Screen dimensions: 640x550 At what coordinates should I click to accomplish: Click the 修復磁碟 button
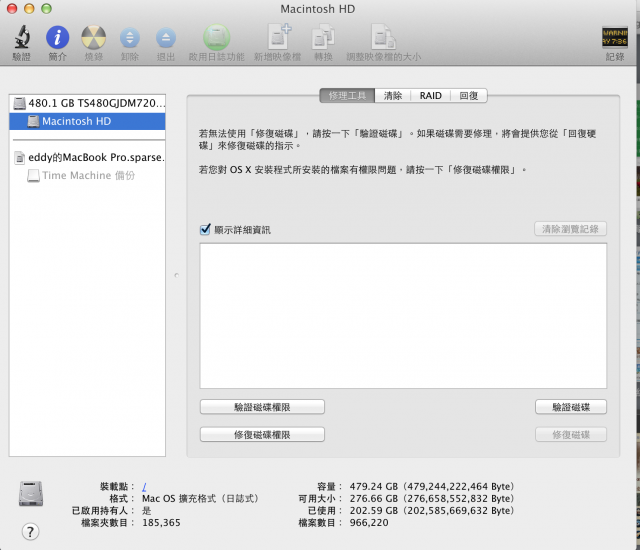571,435
